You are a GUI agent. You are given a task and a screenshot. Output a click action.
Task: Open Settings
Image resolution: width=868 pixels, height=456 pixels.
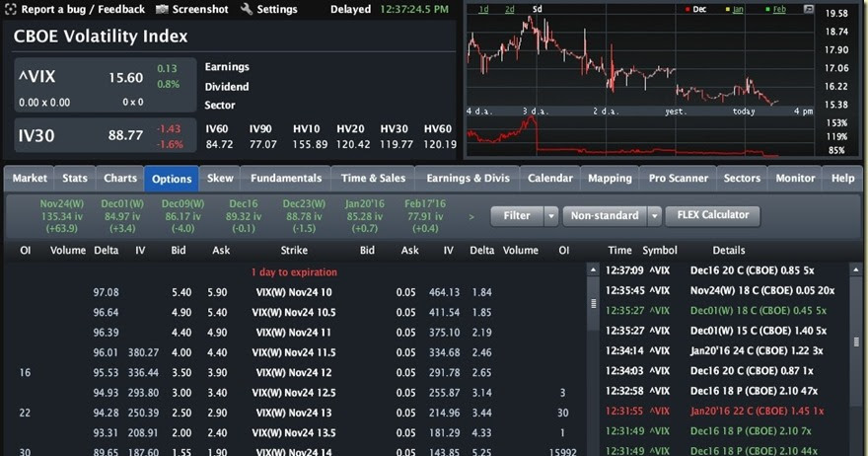coord(277,10)
